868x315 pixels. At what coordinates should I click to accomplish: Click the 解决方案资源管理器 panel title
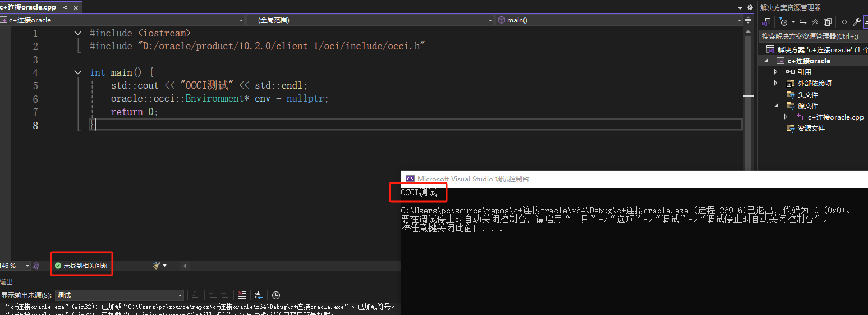pyautogui.click(x=790, y=7)
